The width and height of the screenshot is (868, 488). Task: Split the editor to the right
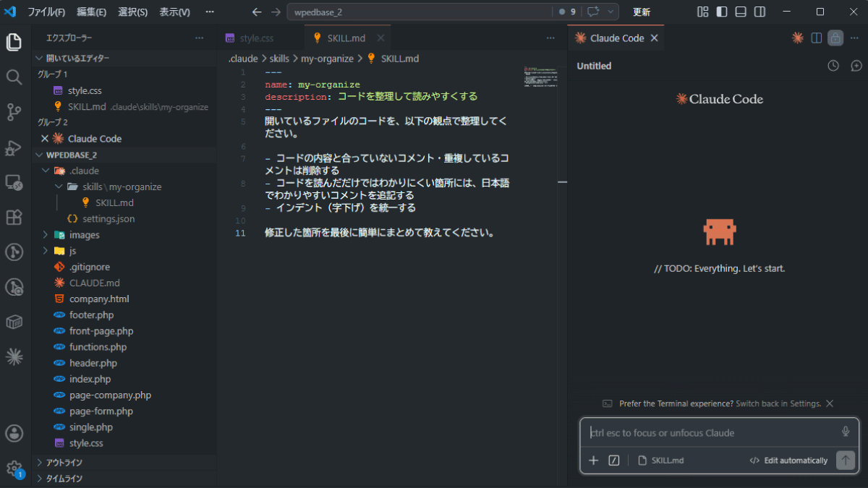coord(817,38)
